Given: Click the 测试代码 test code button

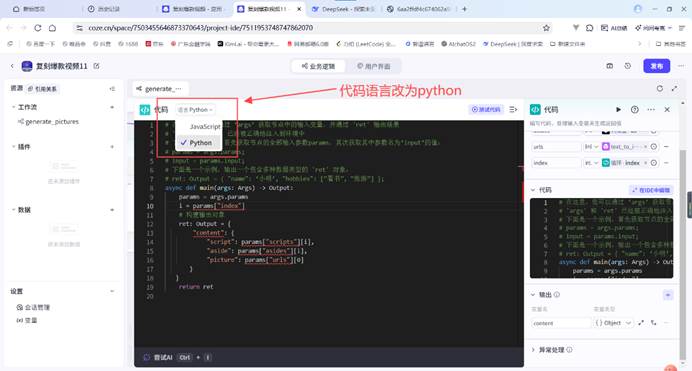Looking at the screenshot, I should coord(486,109).
